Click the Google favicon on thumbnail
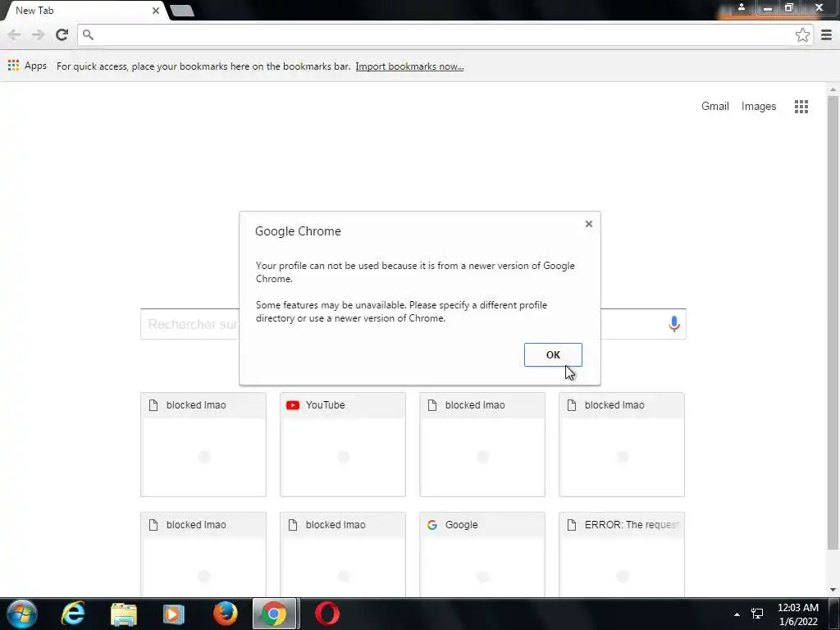840x630 pixels. 432,525
